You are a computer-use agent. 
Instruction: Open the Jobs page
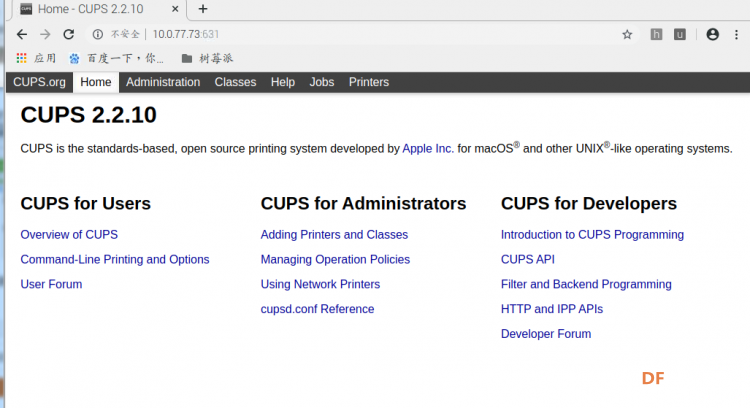[321, 82]
